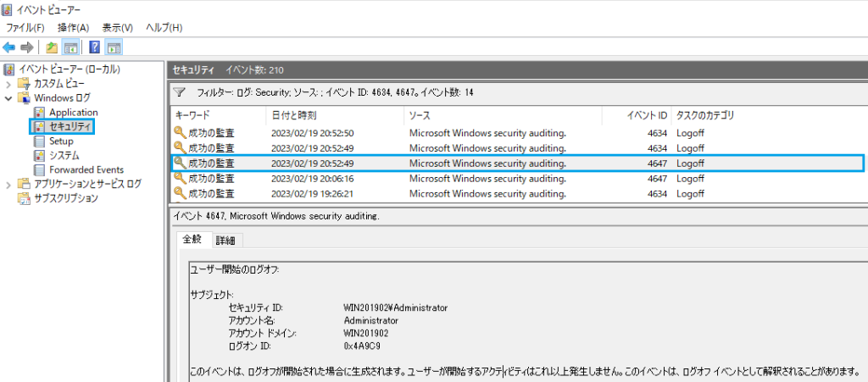Select the Forwarded Events log

[86, 169]
